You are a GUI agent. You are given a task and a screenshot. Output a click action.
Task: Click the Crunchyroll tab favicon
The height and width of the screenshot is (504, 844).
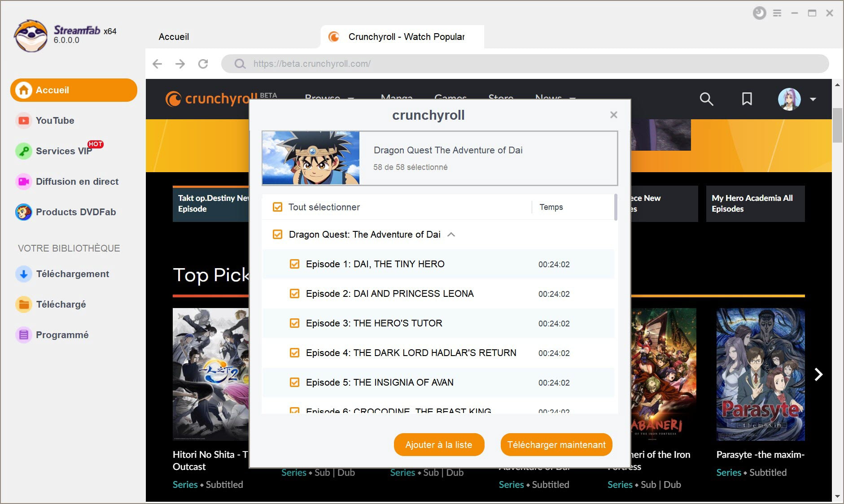pyautogui.click(x=334, y=37)
